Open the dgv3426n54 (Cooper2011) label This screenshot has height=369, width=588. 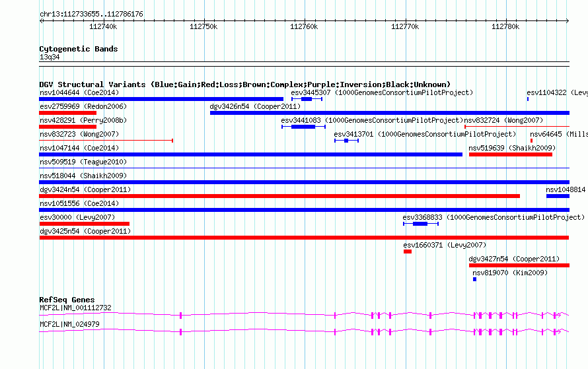[256, 107]
